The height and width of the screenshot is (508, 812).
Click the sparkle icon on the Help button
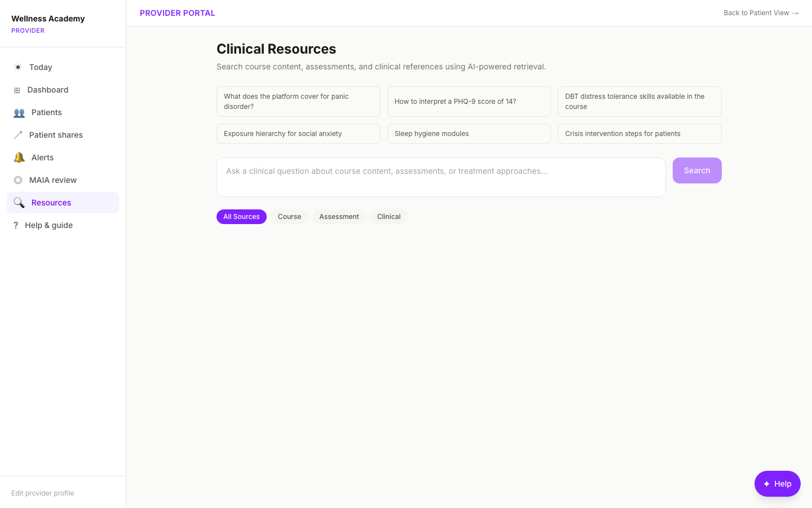coord(766,484)
